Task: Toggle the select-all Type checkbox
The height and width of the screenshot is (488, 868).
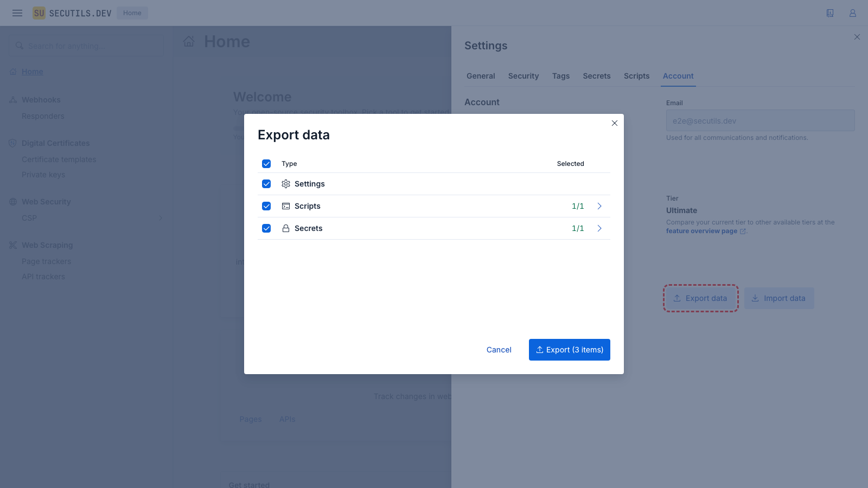Action: (x=266, y=164)
